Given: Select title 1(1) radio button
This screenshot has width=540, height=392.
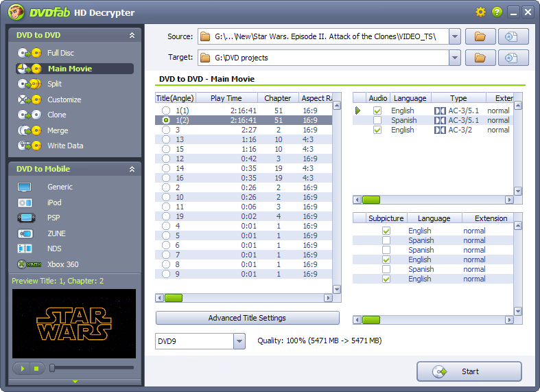Looking at the screenshot, I should (166, 111).
